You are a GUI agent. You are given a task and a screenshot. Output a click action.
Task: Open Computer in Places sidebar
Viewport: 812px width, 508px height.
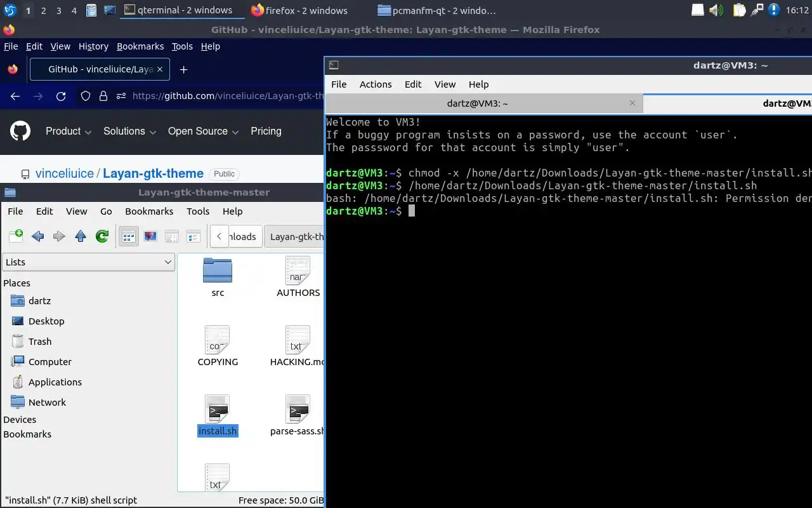click(x=50, y=361)
